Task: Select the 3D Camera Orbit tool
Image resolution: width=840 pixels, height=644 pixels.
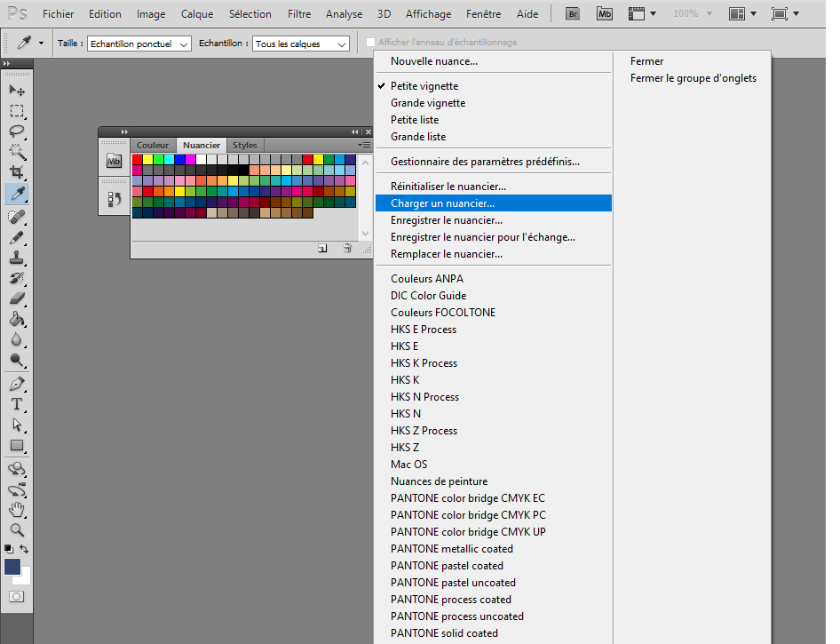Action: [x=17, y=489]
